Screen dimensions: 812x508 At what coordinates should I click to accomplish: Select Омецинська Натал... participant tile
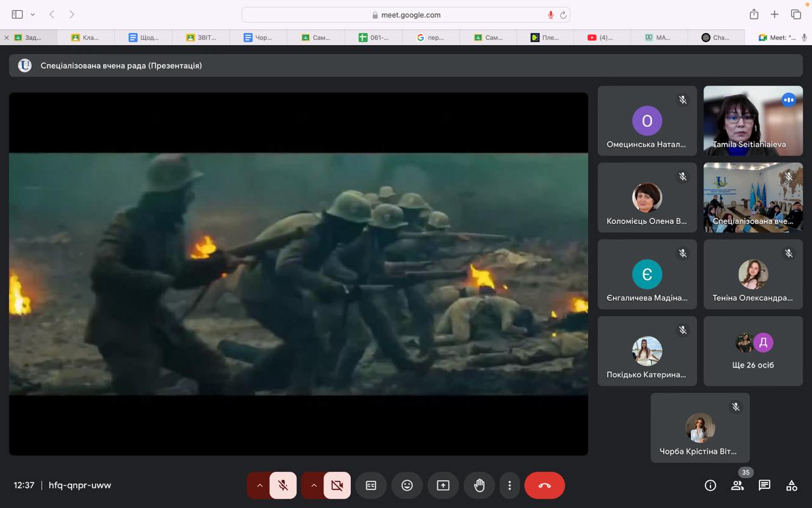pyautogui.click(x=647, y=121)
